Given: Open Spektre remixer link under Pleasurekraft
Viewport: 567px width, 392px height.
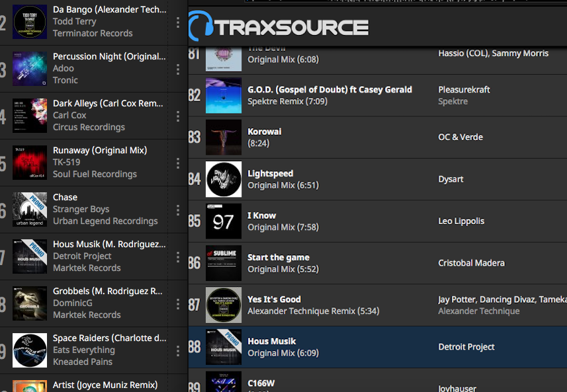Looking at the screenshot, I should click(x=453, y=102).
